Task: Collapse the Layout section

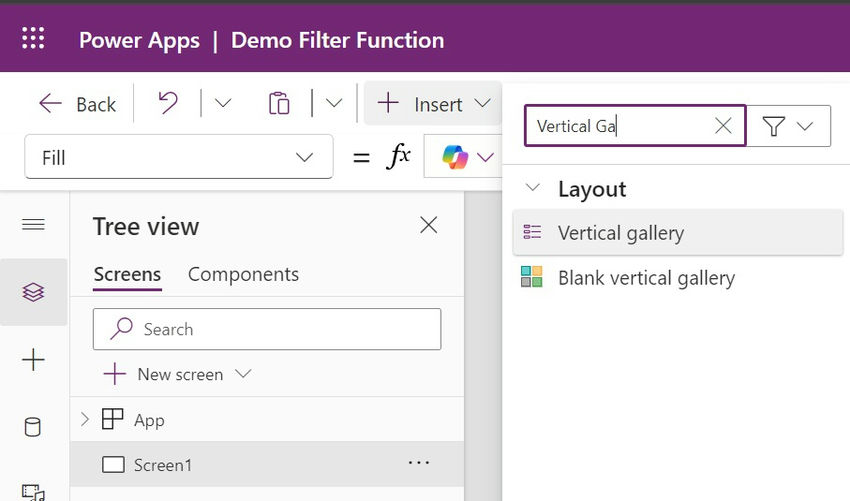Action: click(x=533, y=188)
